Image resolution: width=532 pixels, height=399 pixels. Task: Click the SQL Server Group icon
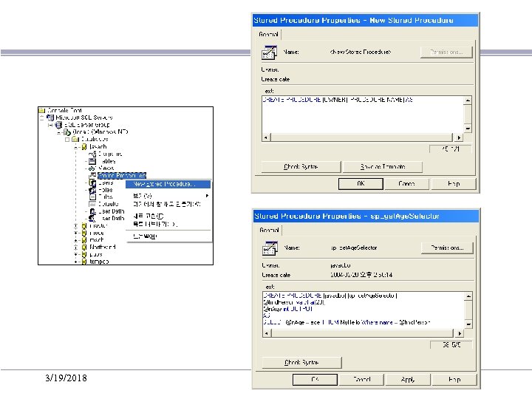(58, 125)
